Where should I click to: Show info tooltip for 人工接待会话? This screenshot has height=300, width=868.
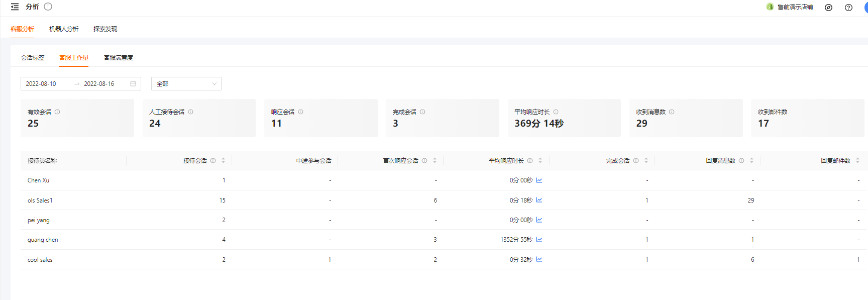[x=191, y=112]
